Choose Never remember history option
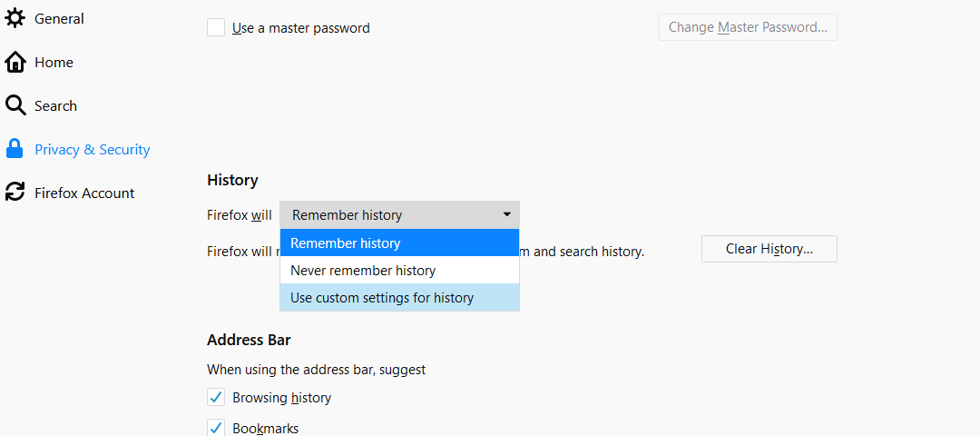This screenshot has width=980, height=436. pyautogui.click(x=399, y=271)
